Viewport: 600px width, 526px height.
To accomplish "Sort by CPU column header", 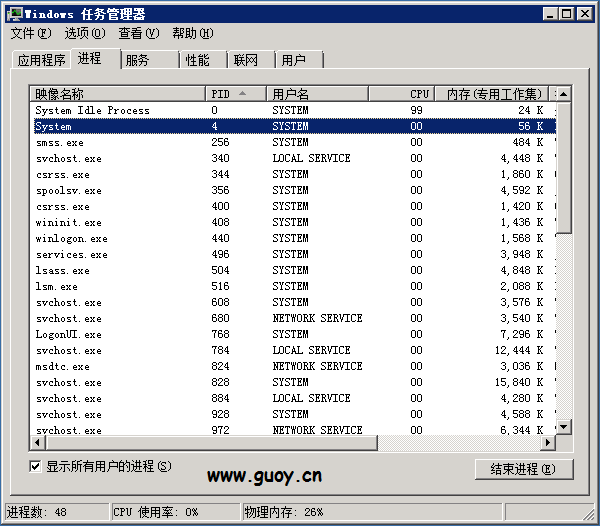I will [401, 94].
